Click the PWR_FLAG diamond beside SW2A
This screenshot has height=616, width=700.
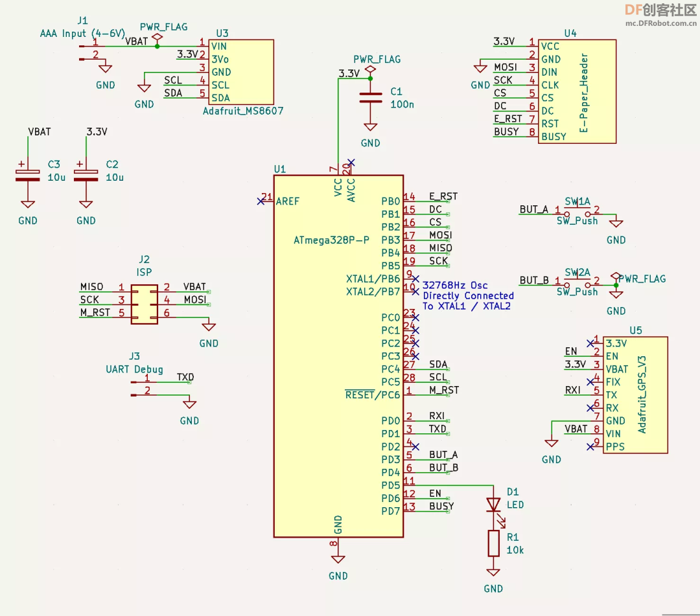click(x=616, y=276)
